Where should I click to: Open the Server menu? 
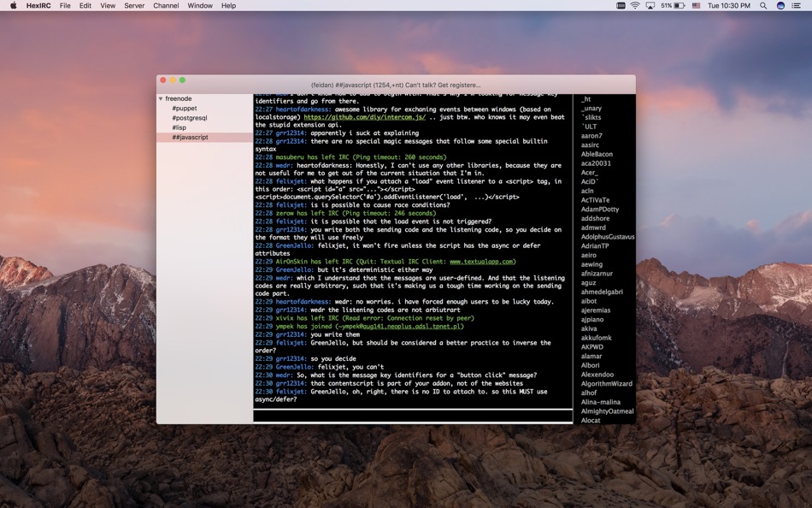134,6
